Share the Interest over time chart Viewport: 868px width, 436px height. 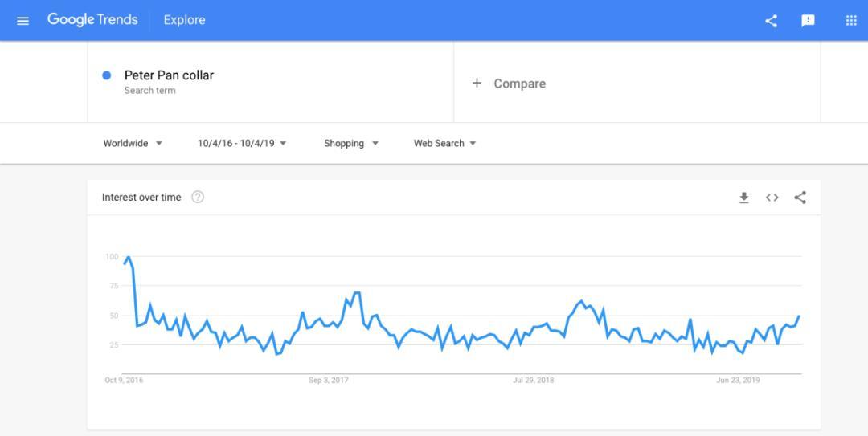(x=800, y=198)
